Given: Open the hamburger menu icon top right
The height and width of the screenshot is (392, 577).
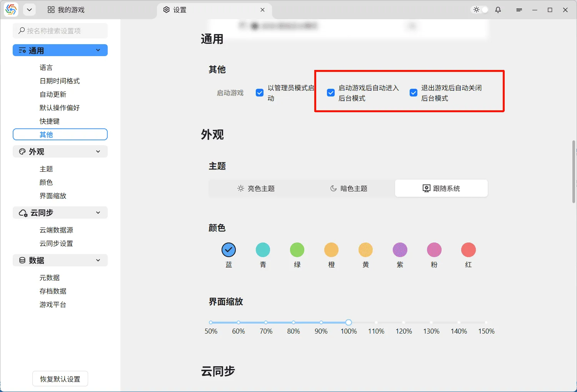Looking at the screenshot, I should pos(519,10).
